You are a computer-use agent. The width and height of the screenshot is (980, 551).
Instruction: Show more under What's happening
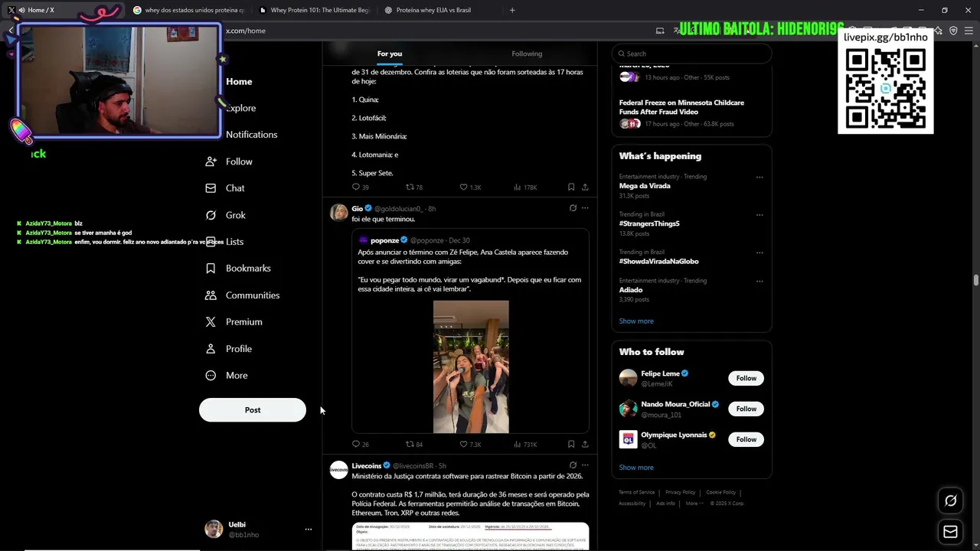pos(636,321)
